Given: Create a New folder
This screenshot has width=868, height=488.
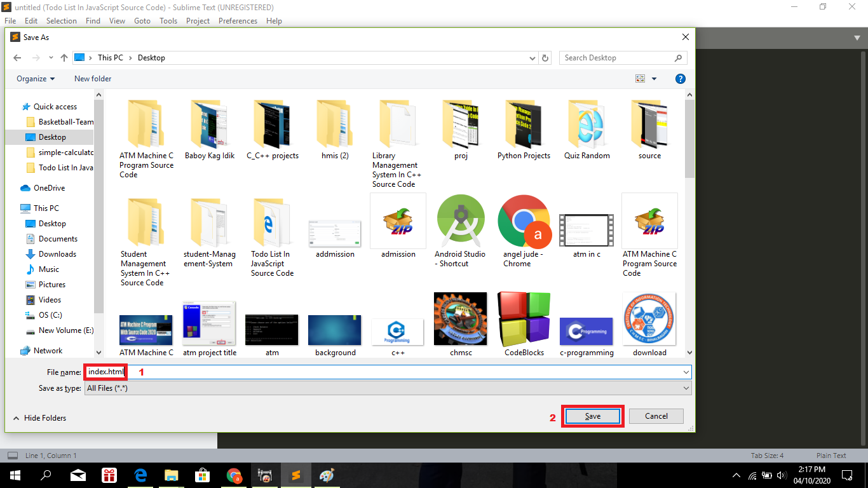Looking at the screenshot, I should click(x=92, y=78).
